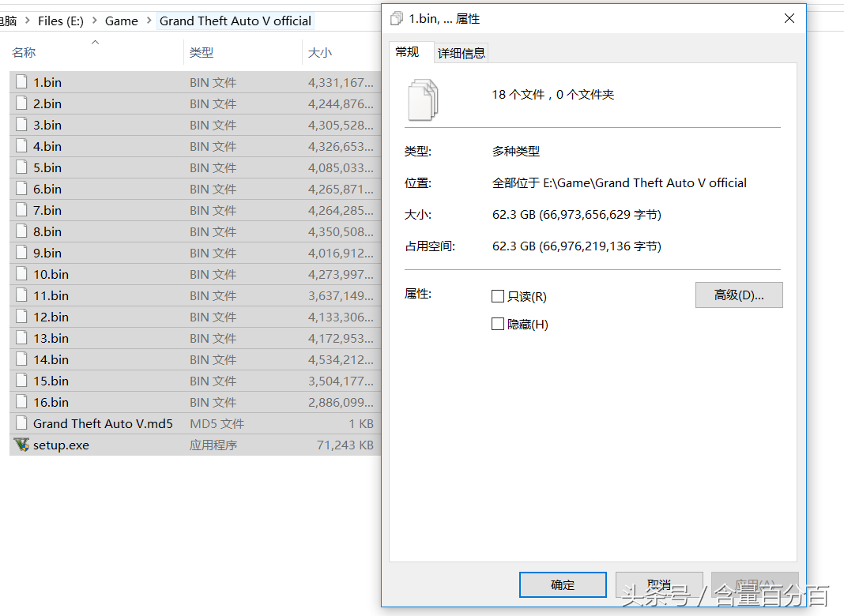Click the 13.bin file icon
Screen dimensions: 844x616
(21, 338)
